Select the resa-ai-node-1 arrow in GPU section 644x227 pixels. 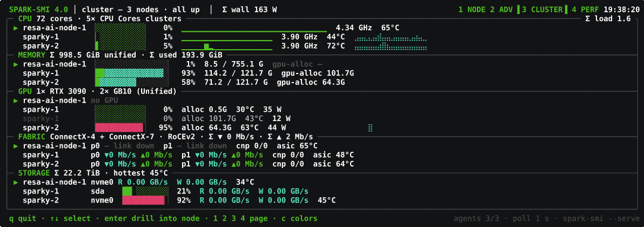coord(16,101)
